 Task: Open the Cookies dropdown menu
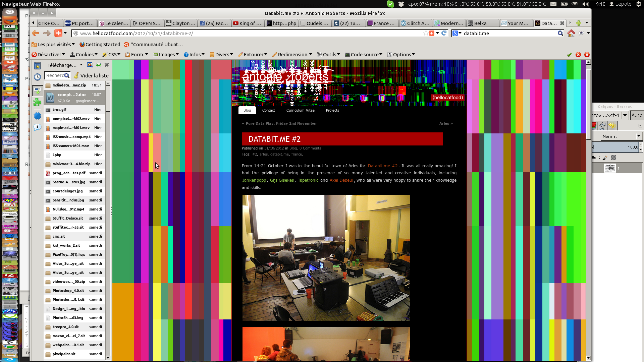coord(84,55)
